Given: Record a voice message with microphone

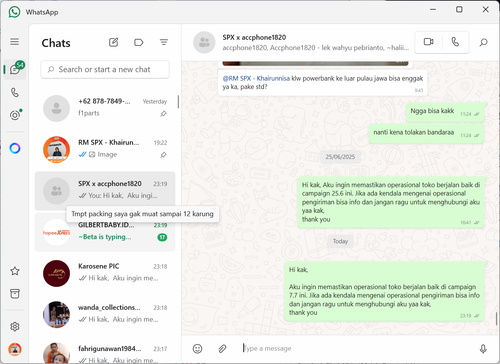Looking at the screenshot, I should click(x=483, y=349).
